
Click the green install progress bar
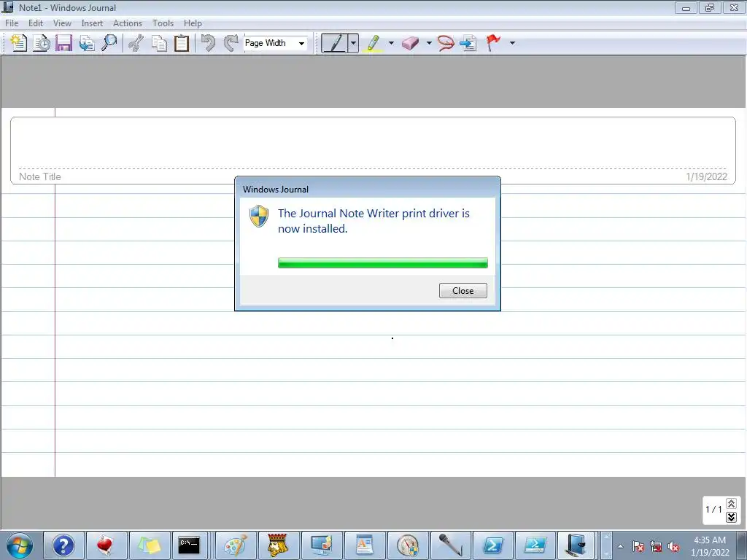pyautogui.click(x=382, y=262)
